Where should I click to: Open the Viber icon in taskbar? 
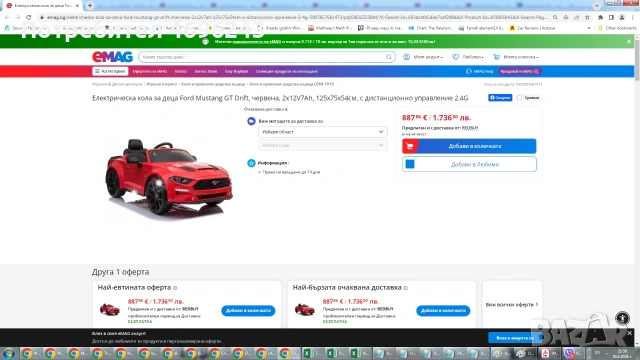coord(569,353)
